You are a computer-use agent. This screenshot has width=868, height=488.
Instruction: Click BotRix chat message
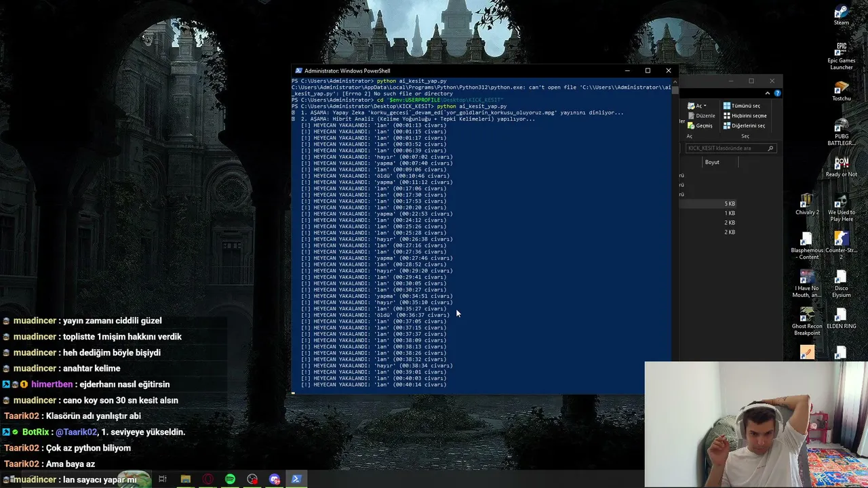(x=94, y=432)
